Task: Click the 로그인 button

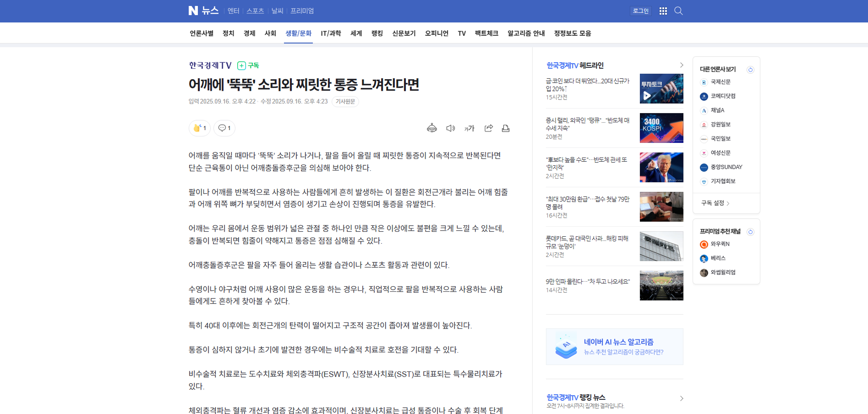Action: 640,11
